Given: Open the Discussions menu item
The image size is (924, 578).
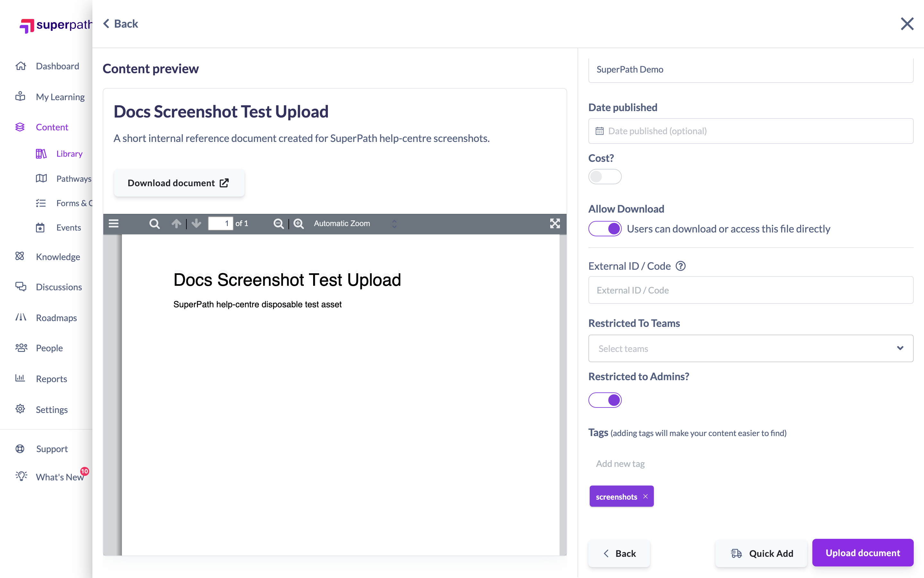Looking at the screenshot, I should tap(59, 287).
